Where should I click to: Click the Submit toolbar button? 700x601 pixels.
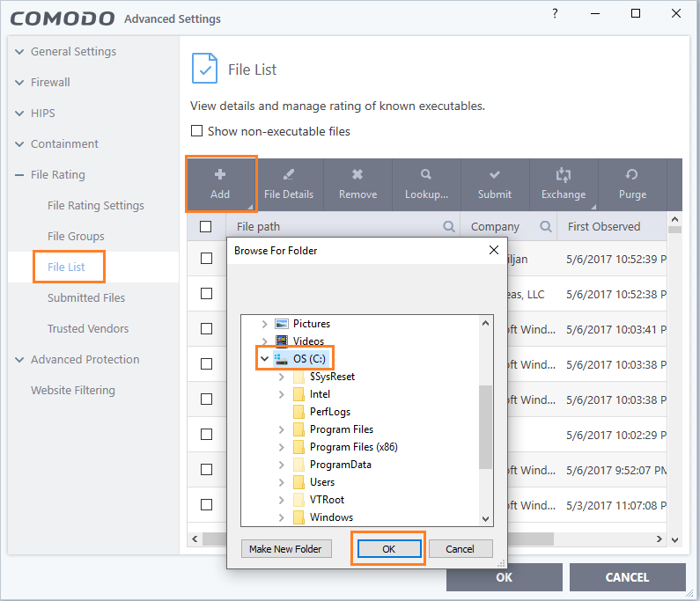pyautogui.click(x=495, y=184)
